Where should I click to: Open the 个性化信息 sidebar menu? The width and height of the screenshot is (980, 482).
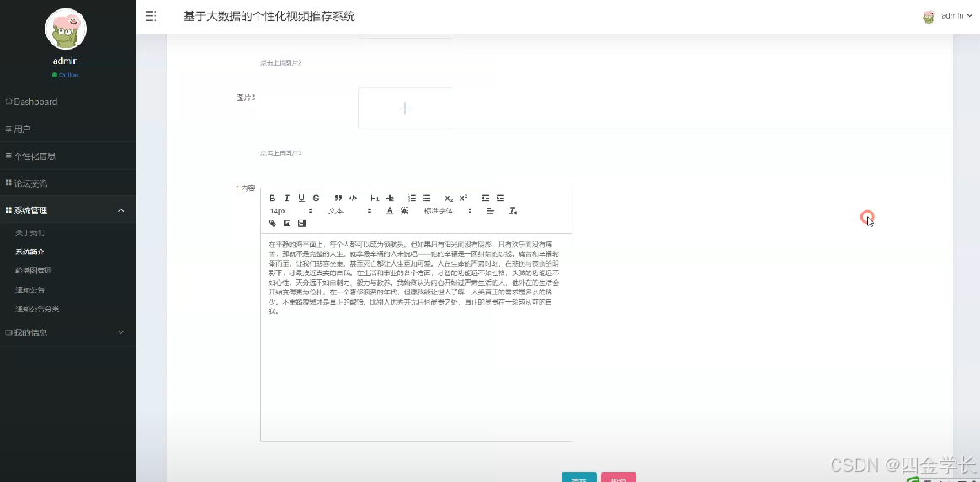click(67, 156)
